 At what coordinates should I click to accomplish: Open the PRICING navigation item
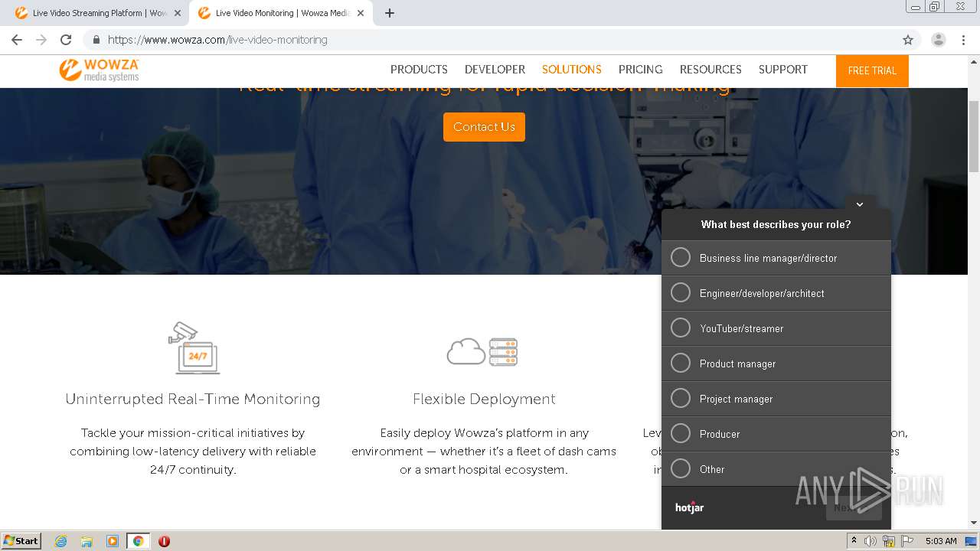pos(641,70)
